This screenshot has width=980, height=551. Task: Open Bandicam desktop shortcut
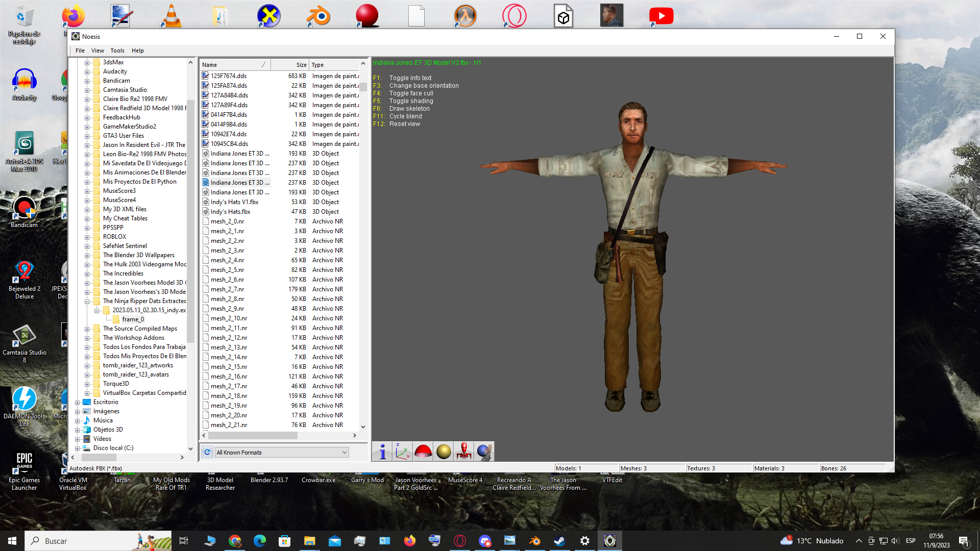24,212
